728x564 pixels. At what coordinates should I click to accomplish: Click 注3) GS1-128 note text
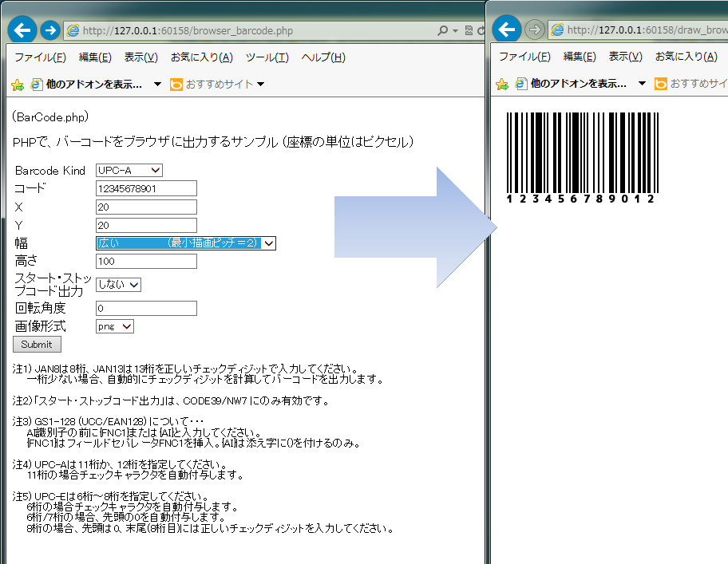(x=187, y=432)
